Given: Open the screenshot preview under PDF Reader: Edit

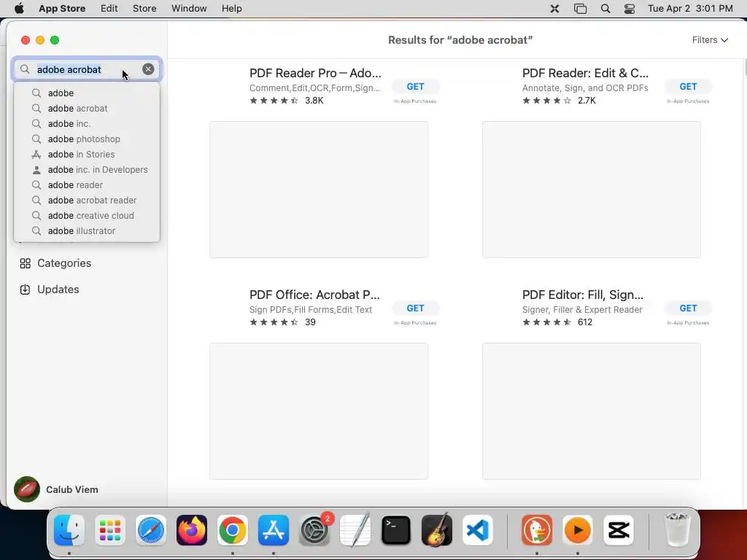Looking at the screenshot, I should point(591,190).
